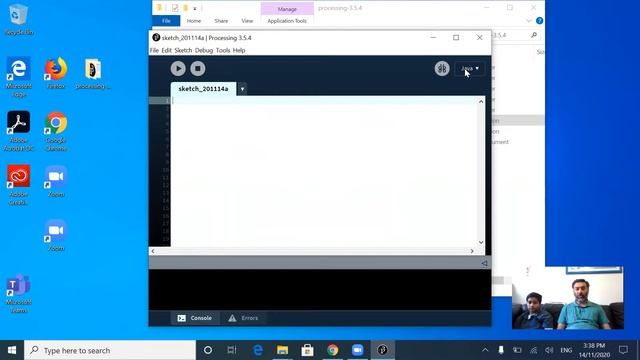Image resolution: width=640 pixels, height=360 pixels.
Task: Click the editor horizontal scroll-right arrow
Action: (x=472, y=251)
